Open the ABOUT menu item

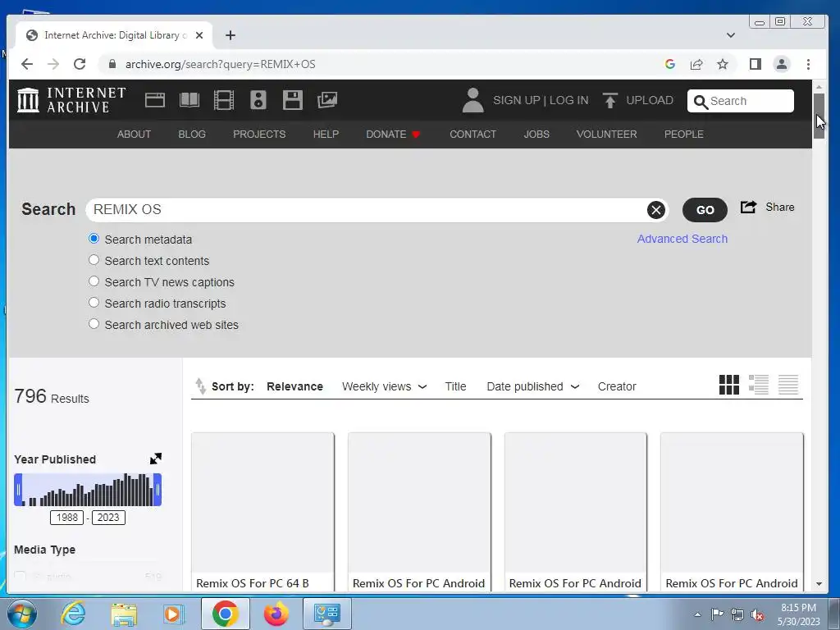(x=134, y=135)
